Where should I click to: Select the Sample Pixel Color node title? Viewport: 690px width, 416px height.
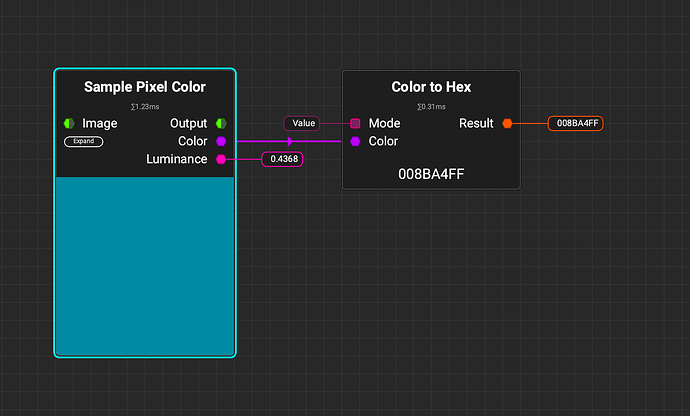pos(145,87)
